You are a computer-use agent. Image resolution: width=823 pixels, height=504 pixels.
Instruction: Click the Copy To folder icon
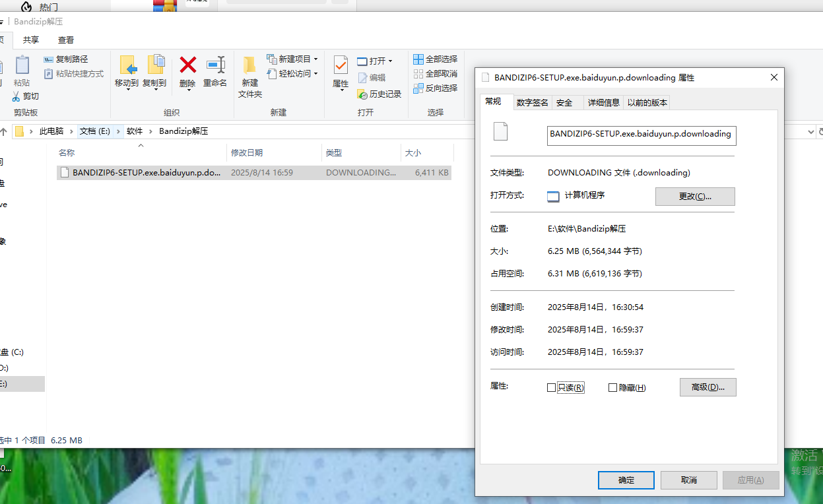click(154, 65)
